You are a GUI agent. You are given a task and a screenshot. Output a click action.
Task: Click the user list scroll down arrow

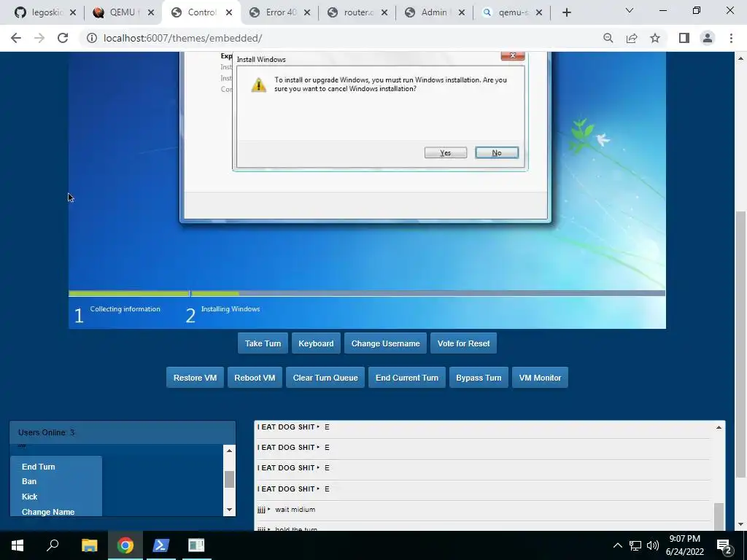(x=229, y=510)
